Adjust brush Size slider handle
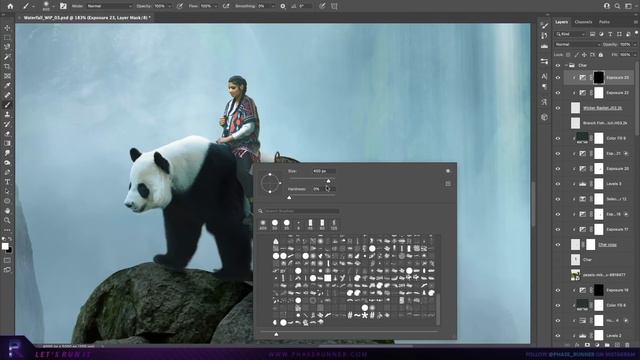 tap(328, 181)
